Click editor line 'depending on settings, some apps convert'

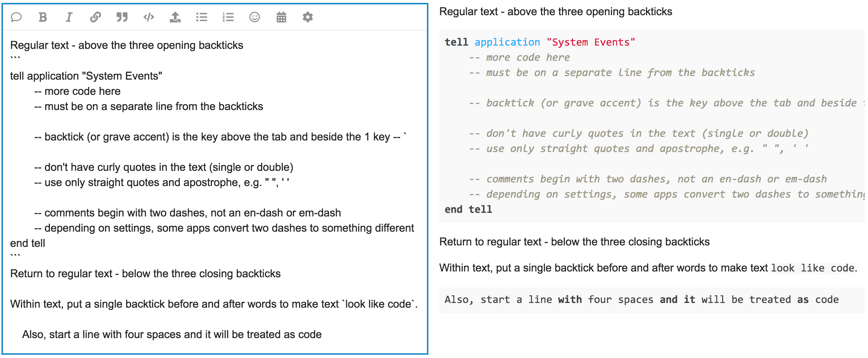(x=224, y=228)
